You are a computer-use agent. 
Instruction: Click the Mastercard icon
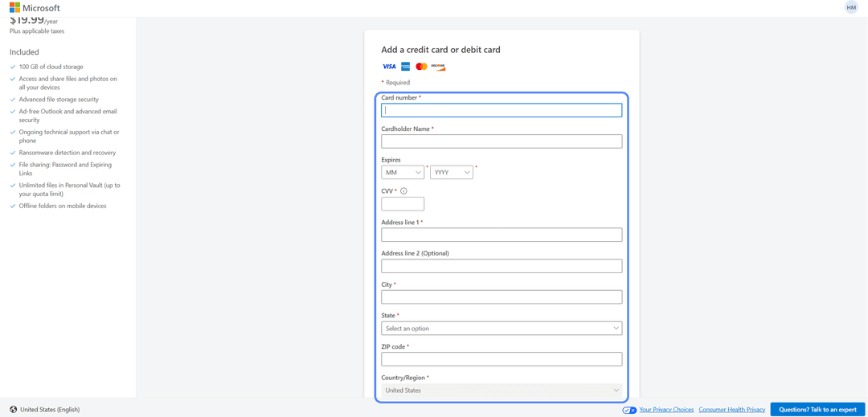point(421,67)
